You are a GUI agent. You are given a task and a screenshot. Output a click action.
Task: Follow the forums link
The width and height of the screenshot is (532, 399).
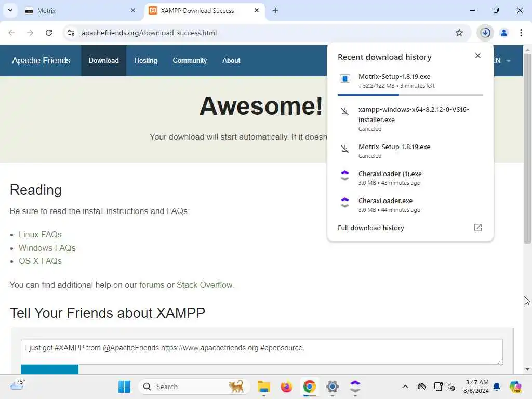point(152,285)
